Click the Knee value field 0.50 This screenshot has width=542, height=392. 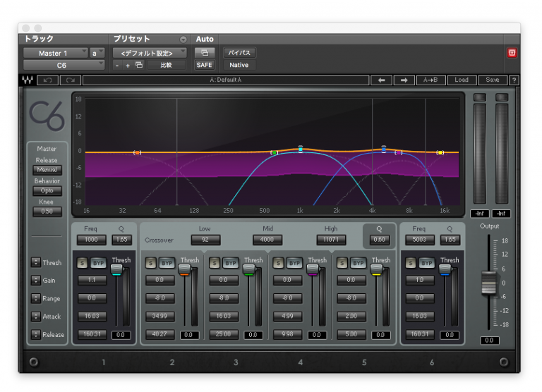pyautogui.click(x=47, y=212)
